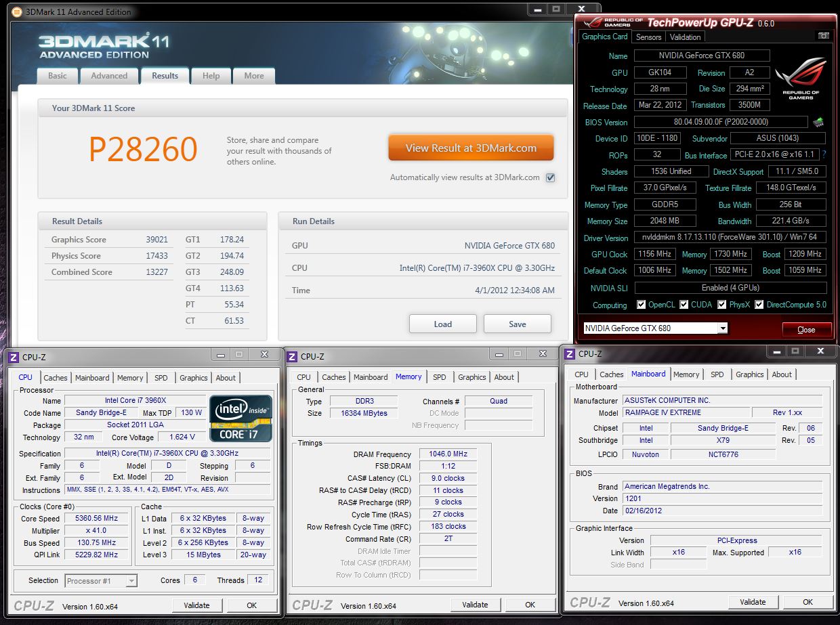
Task: Toggle the PhysX checkbox in GPU-Z
Action: pos(722,305)
